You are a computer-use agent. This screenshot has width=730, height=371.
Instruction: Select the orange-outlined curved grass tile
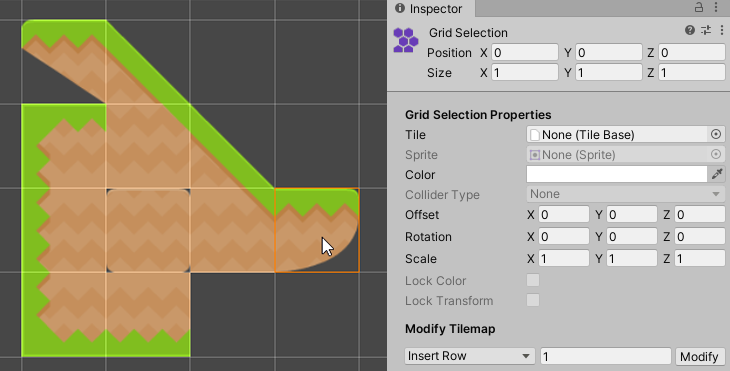[x=317, y=230]
